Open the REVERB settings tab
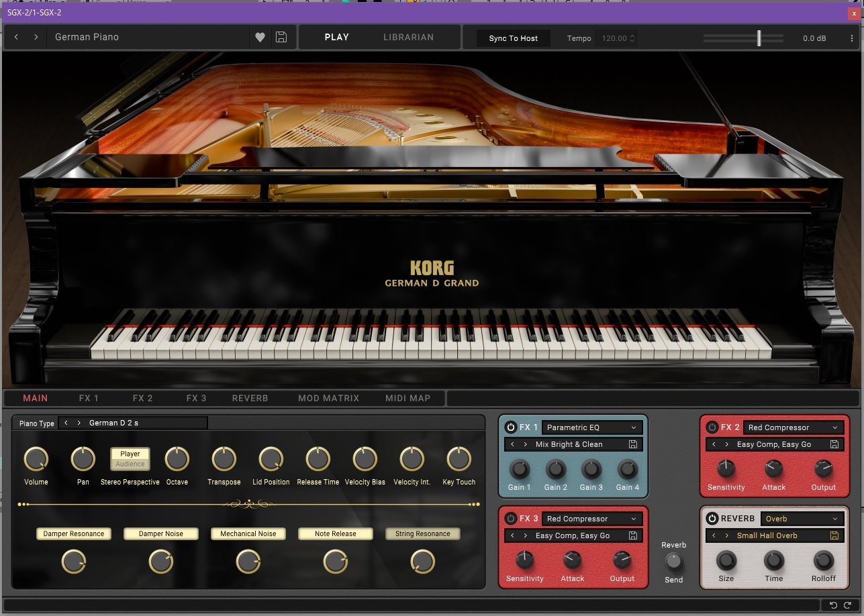The width and height of the screenshot is (864, 616). point(250,397)
